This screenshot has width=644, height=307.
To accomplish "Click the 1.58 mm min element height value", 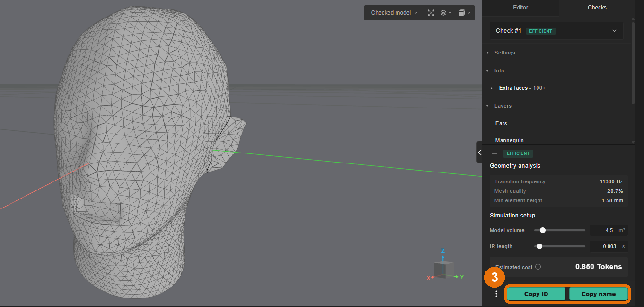I will (x=612, y=200).
